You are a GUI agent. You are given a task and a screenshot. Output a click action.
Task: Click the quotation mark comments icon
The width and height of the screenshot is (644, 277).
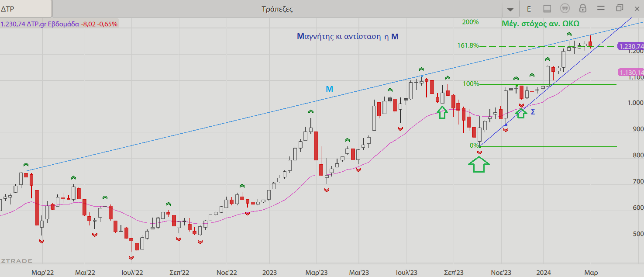pos(565,9)
